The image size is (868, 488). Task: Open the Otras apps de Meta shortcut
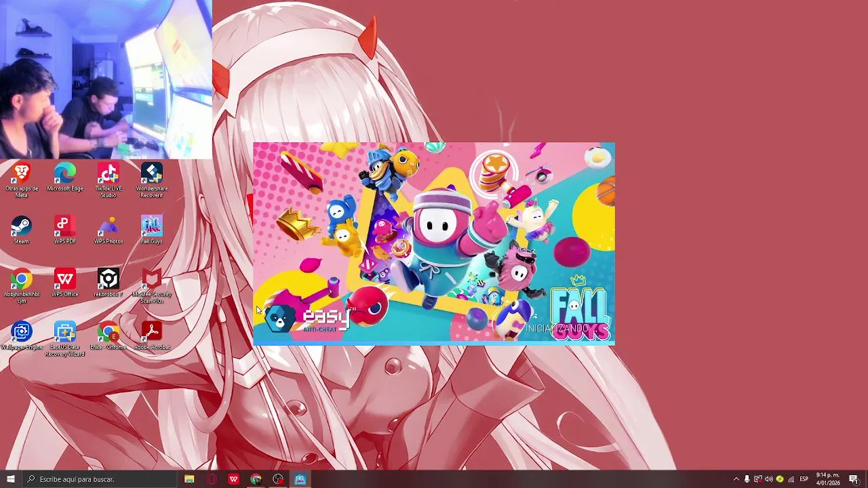pyautogui.click(x=22, y=180)
